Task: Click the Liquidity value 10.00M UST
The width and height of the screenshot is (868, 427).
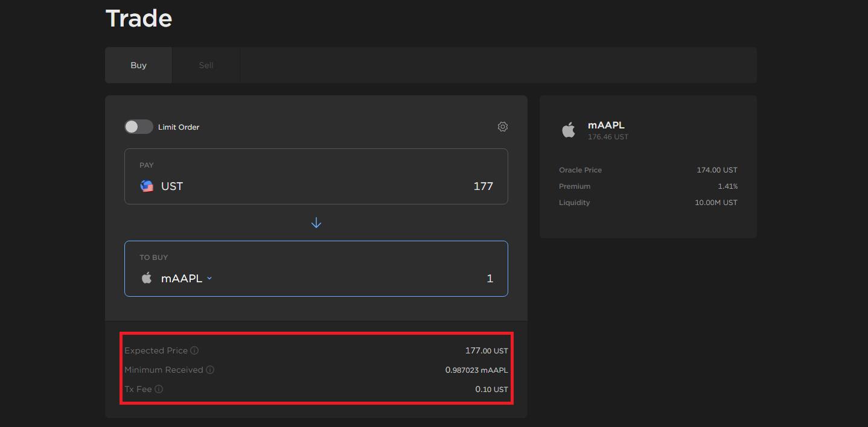Action: (x=716, y=202)
